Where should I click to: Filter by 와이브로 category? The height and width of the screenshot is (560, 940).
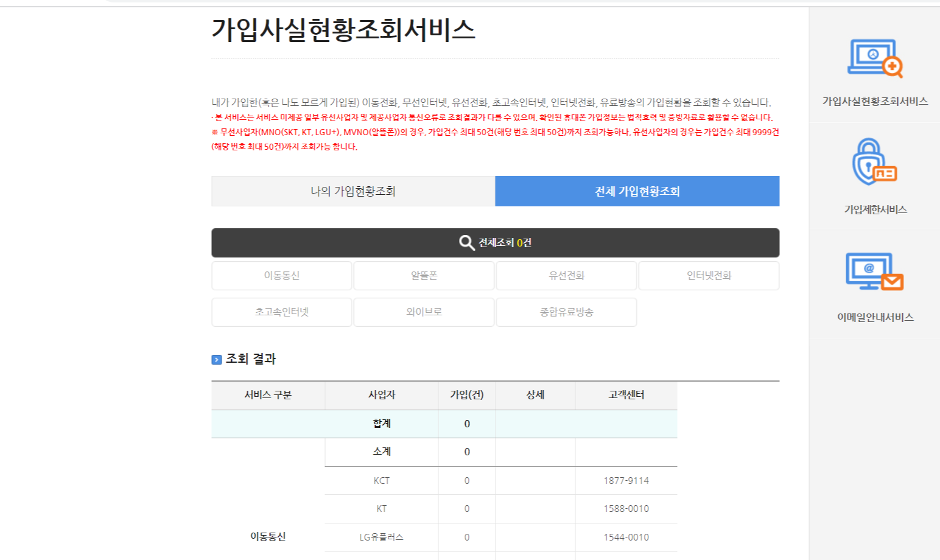(x=424, y=312)
